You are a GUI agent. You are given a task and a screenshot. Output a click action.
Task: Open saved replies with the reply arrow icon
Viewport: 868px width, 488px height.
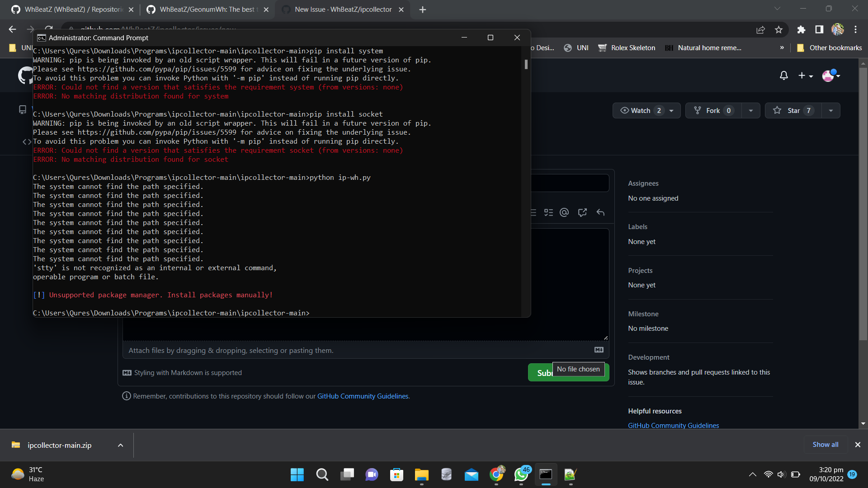click(x=600, y=212)
